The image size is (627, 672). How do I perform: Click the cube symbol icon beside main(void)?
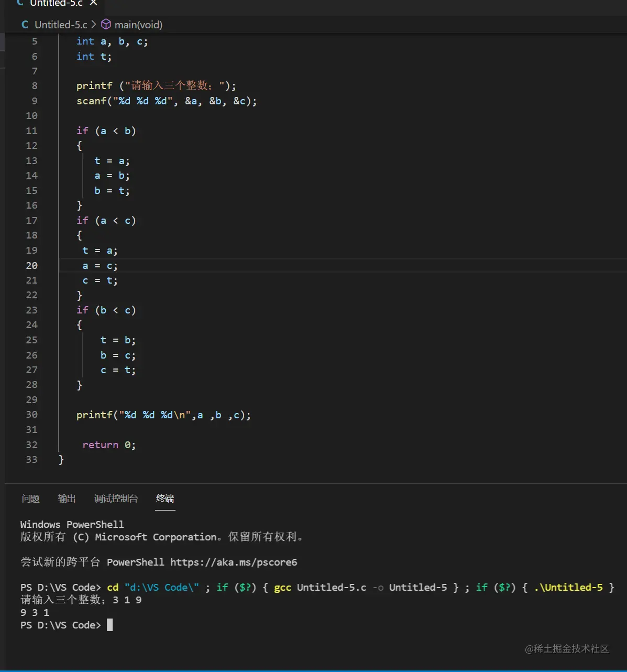[106, 24]
